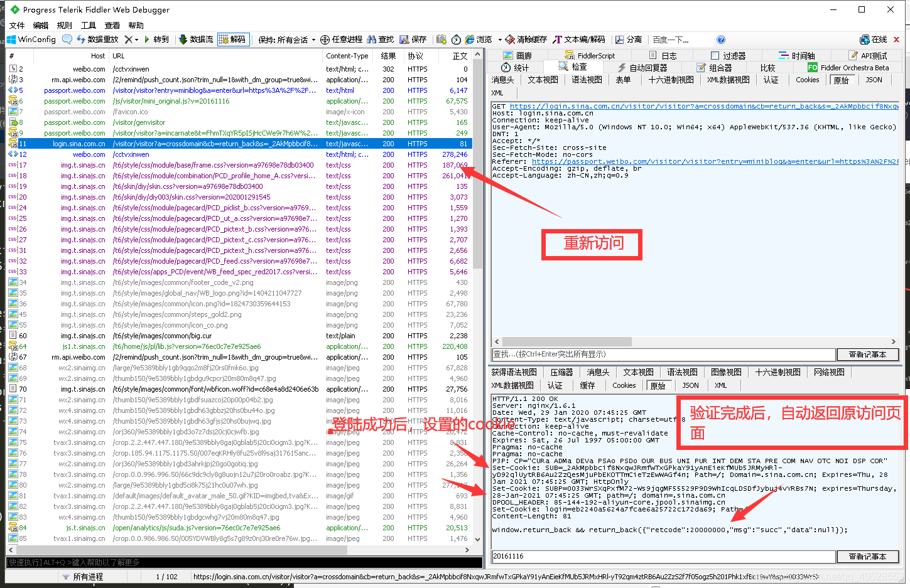Click the stopwatch timer icon in toolbar
Image resolution: width=910 pixels, height=588 pixels.
pyautogui.click(x=456, y=40)
